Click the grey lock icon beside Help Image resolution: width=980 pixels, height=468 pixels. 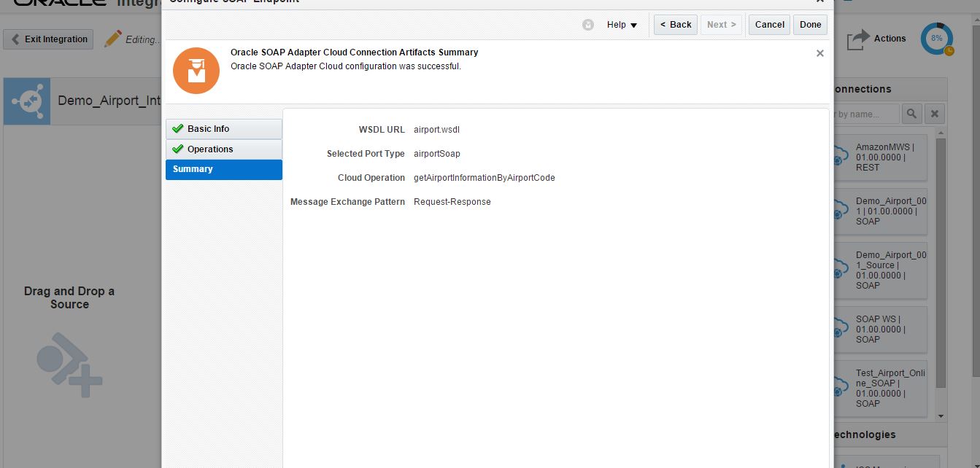pyautogui.click(x=588, y=25)
